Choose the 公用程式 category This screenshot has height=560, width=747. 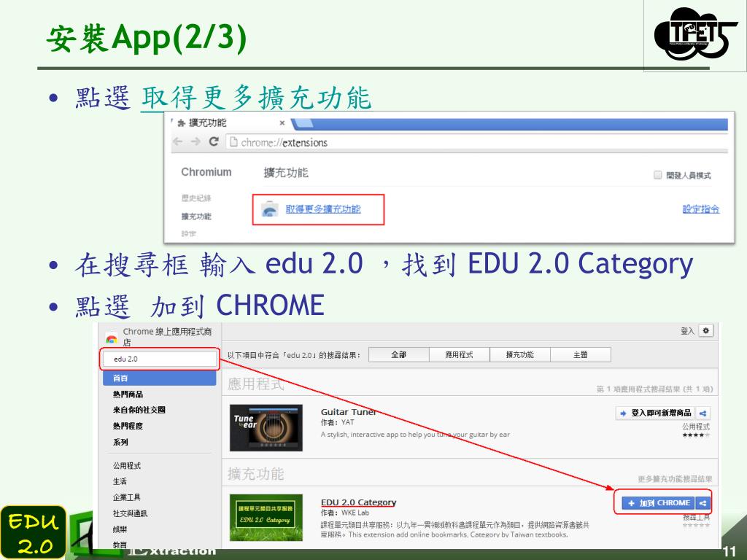[127, 466]
